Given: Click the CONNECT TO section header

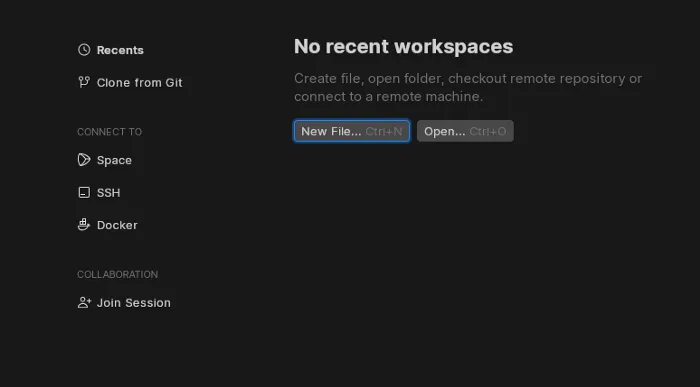Looking at the screenshot, I should point(109,132).
